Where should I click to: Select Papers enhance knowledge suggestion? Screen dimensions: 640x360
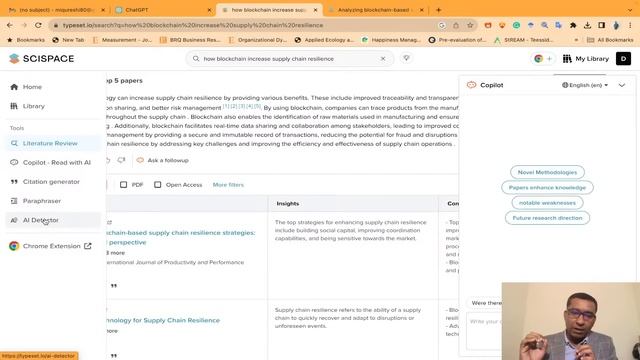pos(547,188)
